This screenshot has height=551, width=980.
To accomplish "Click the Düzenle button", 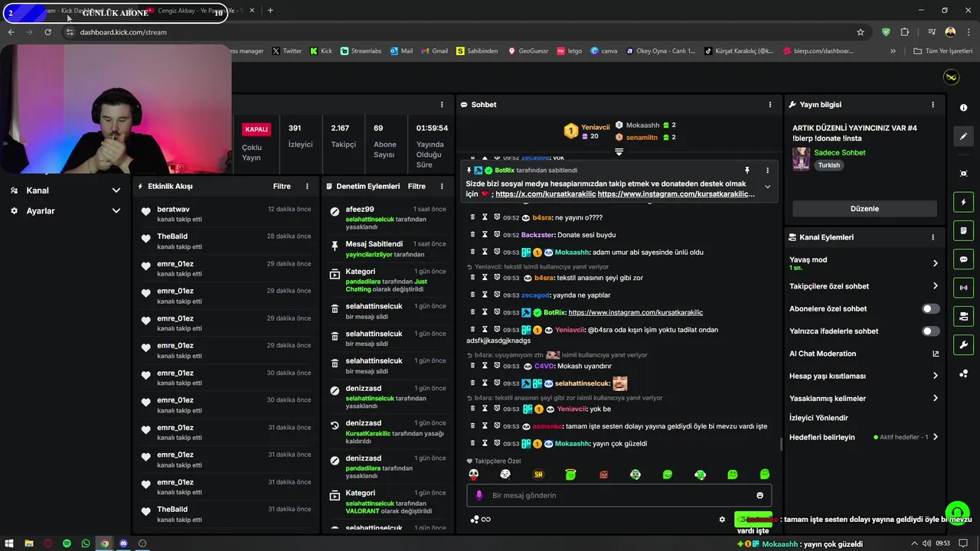I will [864, 209].
